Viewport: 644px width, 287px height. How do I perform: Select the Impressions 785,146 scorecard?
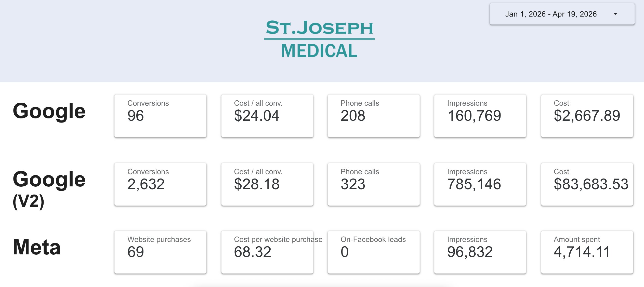pos(480,184)
